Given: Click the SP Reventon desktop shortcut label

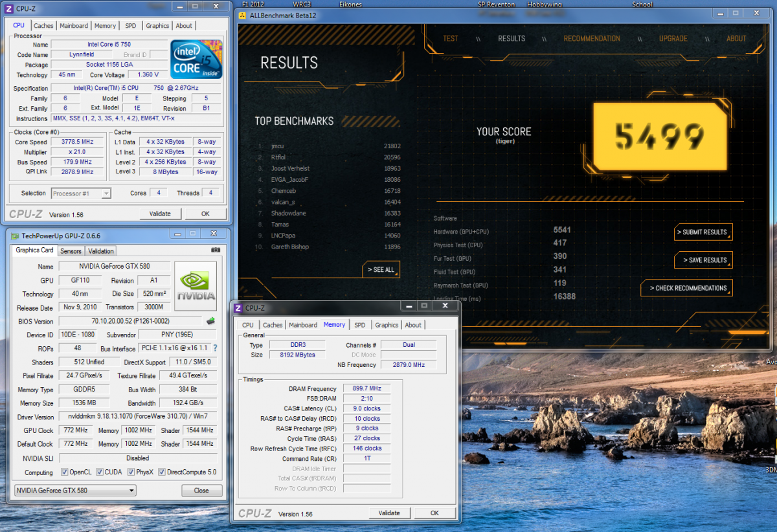Looking at the screenshot, I should [x=496, y=4].
